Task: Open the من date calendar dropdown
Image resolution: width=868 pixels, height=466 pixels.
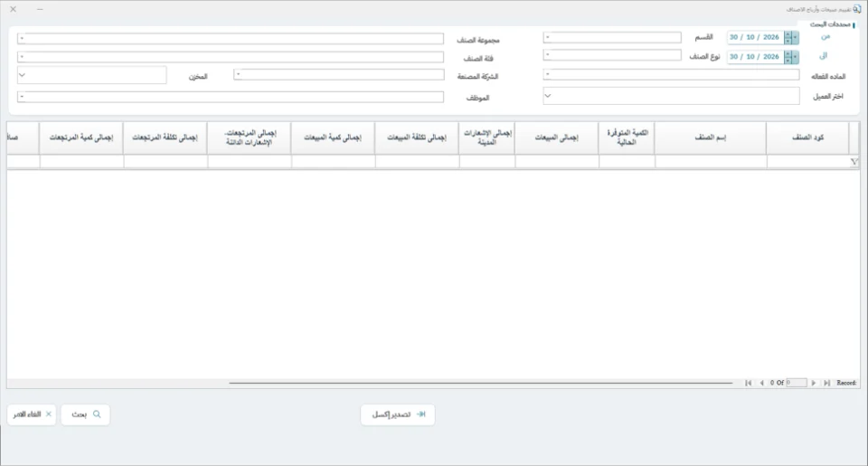Action: click(x=795, y=37)
